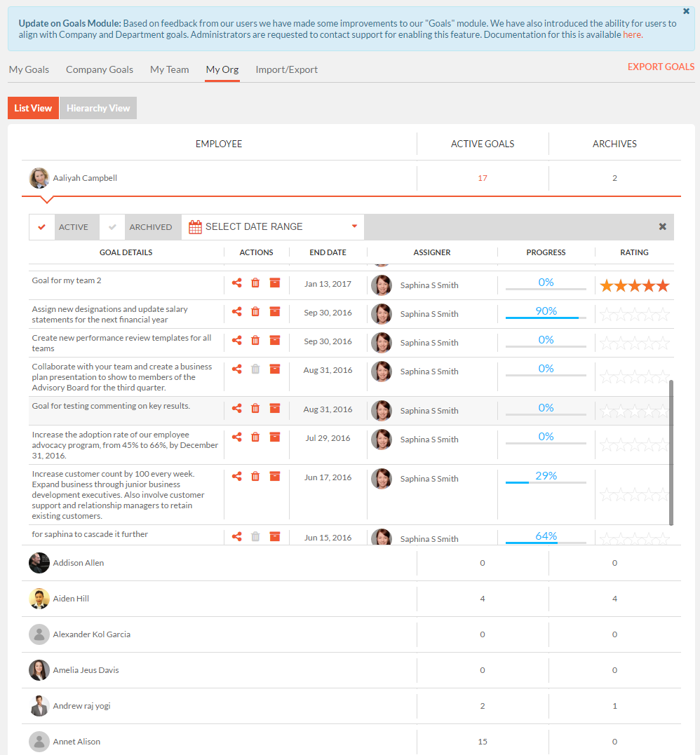Archive the 'Goal for my team 2' goal
Viewport: 700px width, 755px height.
[275, 283]
